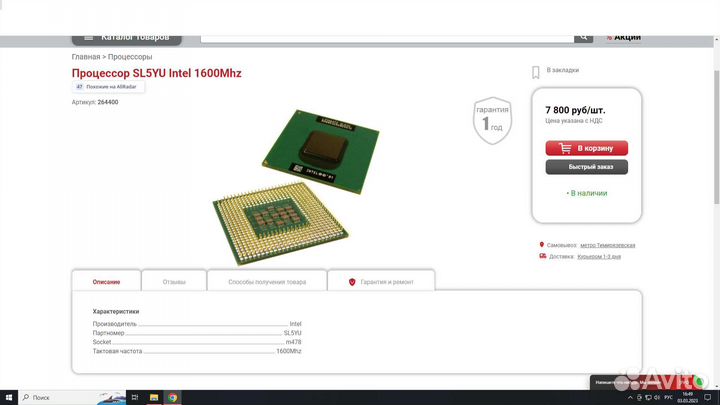Click the 1 год warranty shield badge
The image size is (720, 405).
point(492,120)
